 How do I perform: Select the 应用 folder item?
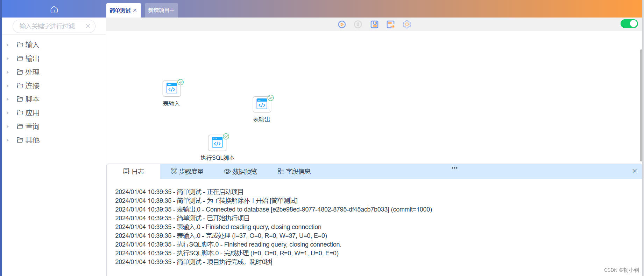[28, 113]
